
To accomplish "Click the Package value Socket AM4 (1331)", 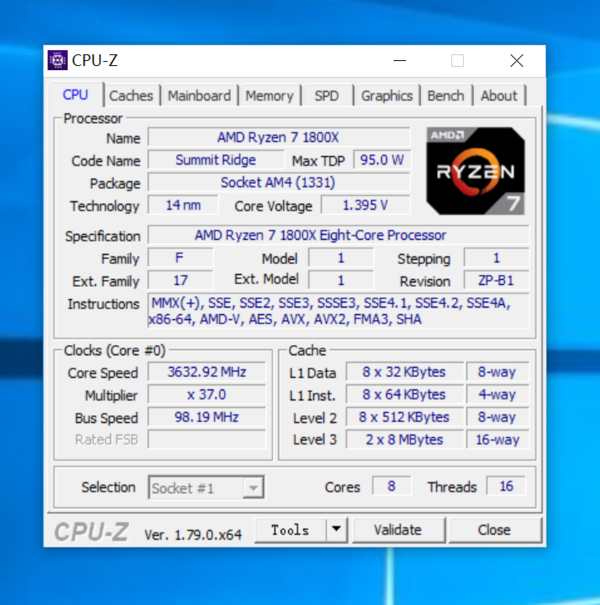I will [278, 183].
